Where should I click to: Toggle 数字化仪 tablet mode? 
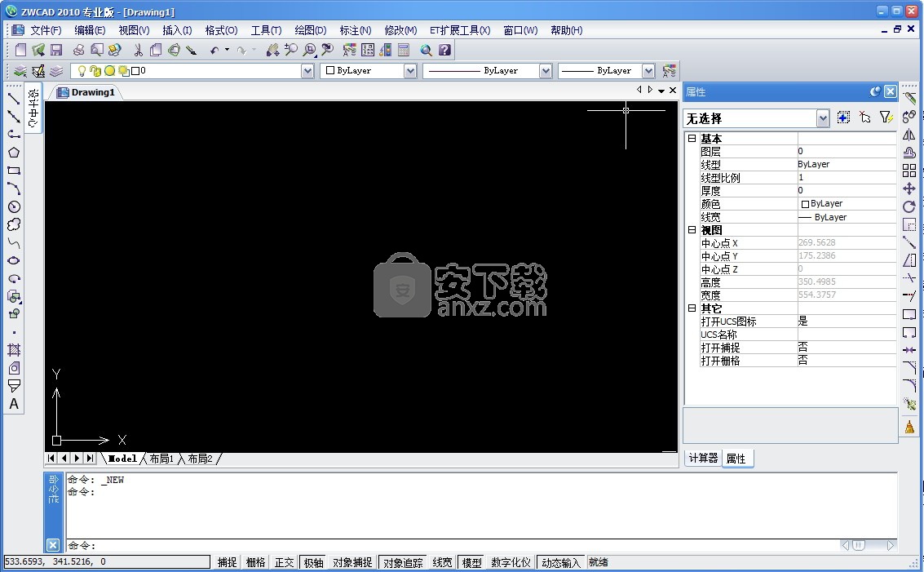511,562
